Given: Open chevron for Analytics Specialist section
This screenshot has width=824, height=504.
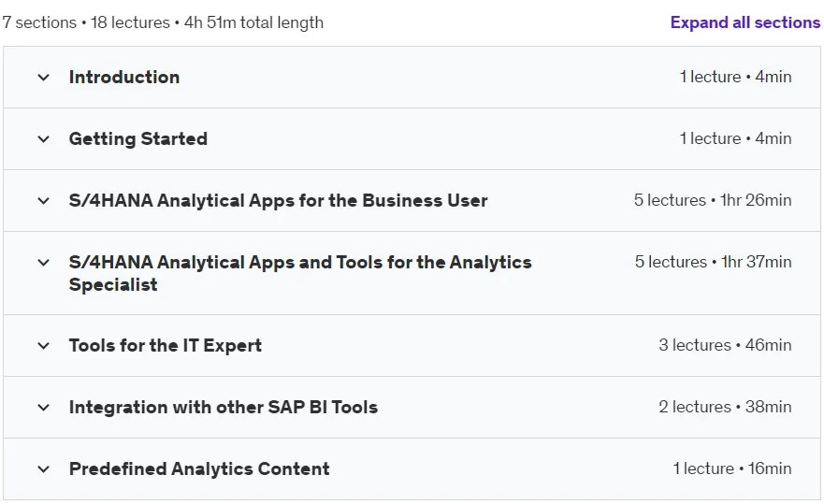Looking at the screenshot, I should pos(44,262).
